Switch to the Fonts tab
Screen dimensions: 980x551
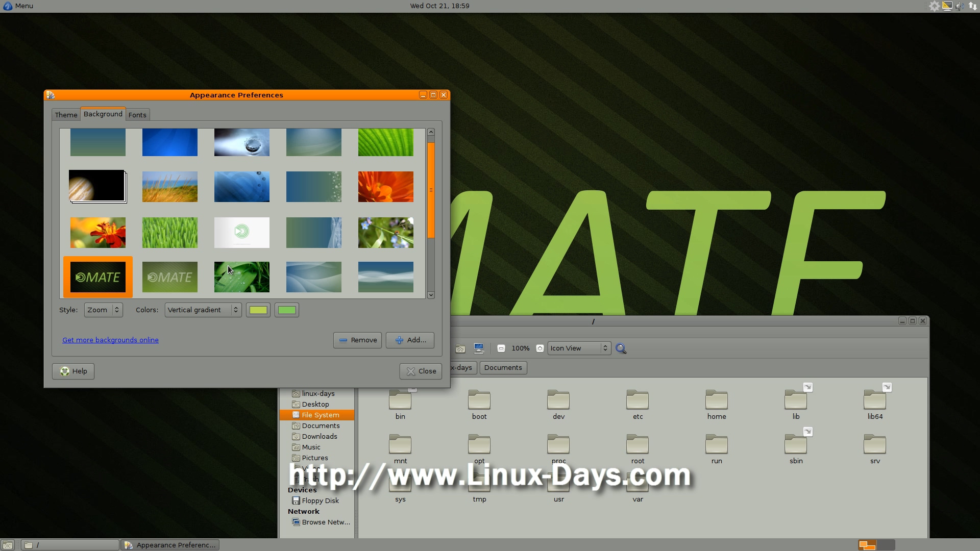137,115
